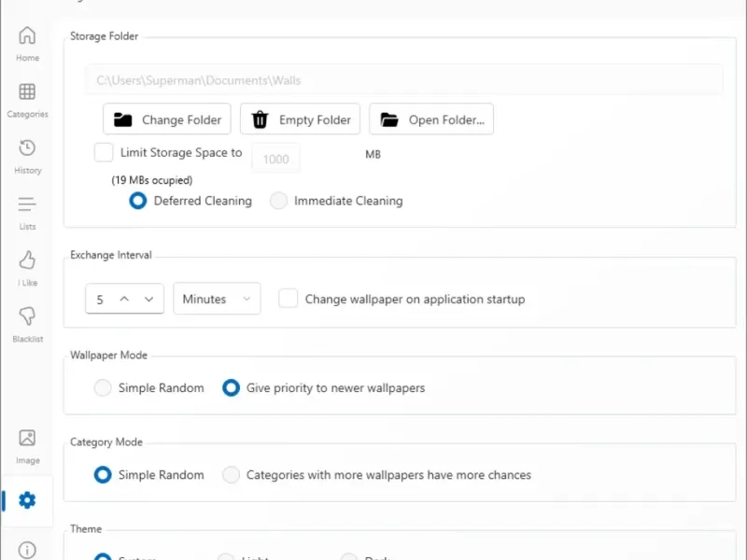Open the History clock icon
The image size is (747, 560).
[x=27, y=155]
